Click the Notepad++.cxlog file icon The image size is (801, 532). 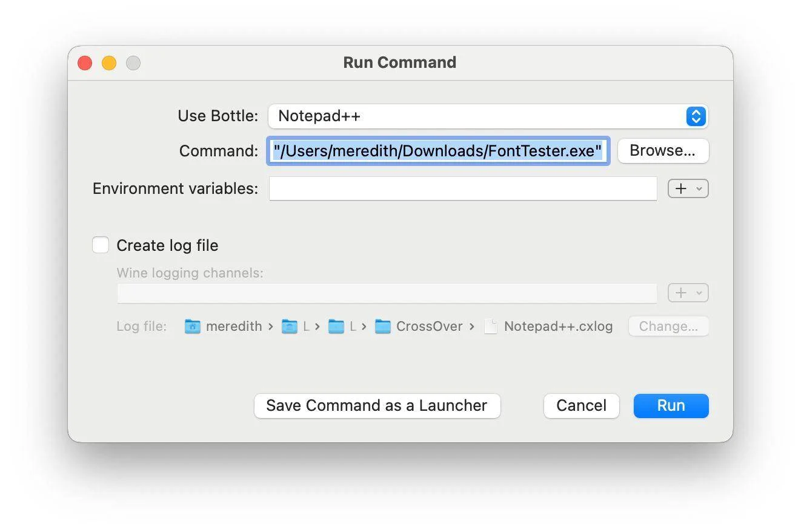pos(491,327)
